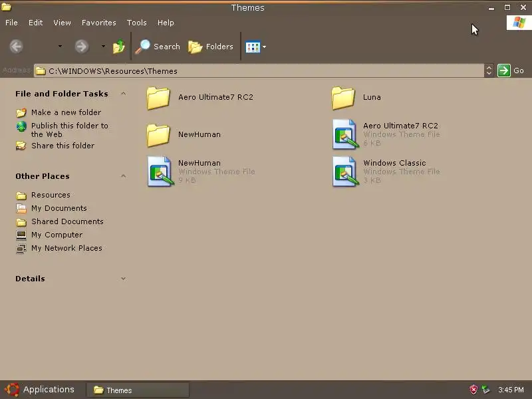This screenshot has height=399, width=532.
Task: Collapse the Other Places panel
Action: (x=124, y=176)
